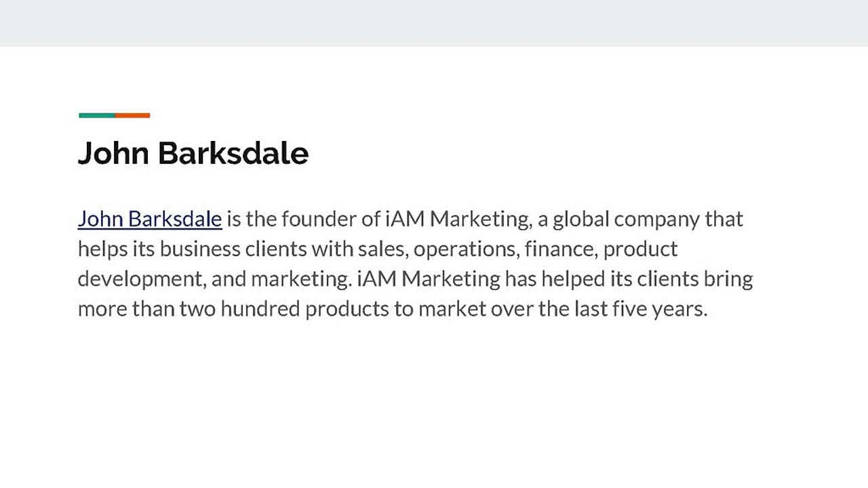Click the second 'iAM Marketing' mention
Screen dimensions: 868x488
(428, 279)
